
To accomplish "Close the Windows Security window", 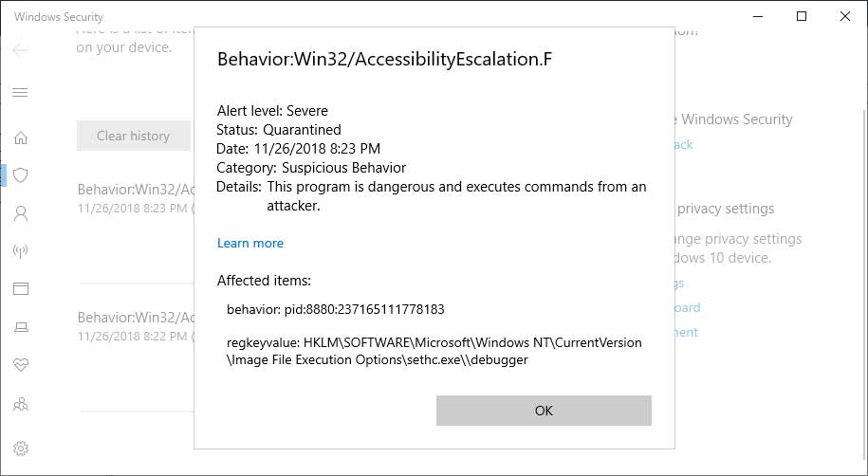I will tap(844, 16).
